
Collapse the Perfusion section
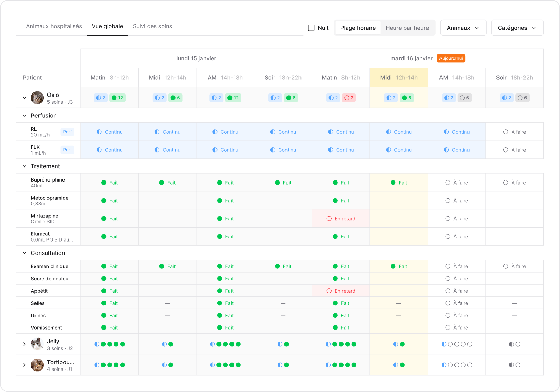coord(24,116)
